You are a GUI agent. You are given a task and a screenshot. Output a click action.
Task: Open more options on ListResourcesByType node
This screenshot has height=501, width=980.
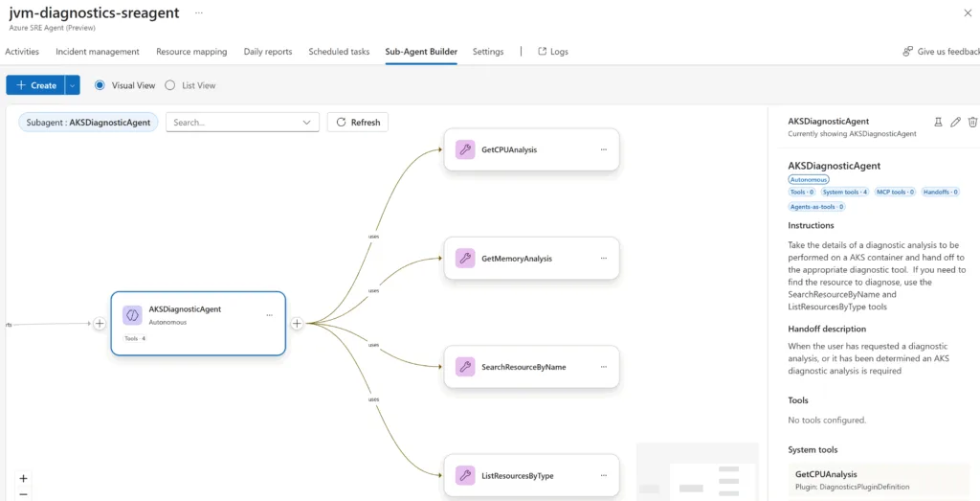pyautogui.click(x=604, y=475)
